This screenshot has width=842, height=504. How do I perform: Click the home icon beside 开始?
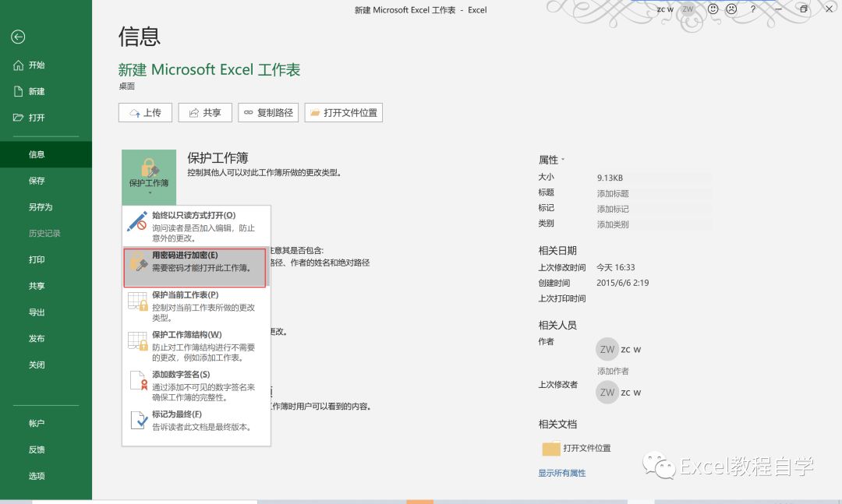point(18,65)
